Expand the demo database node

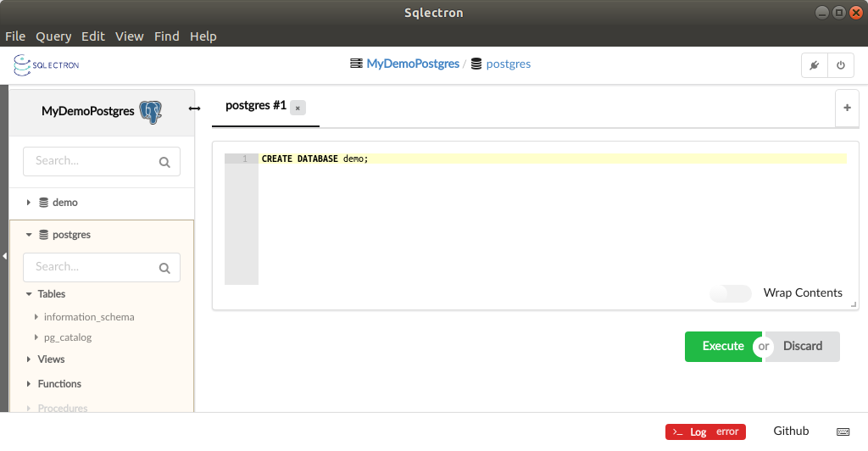29,203
